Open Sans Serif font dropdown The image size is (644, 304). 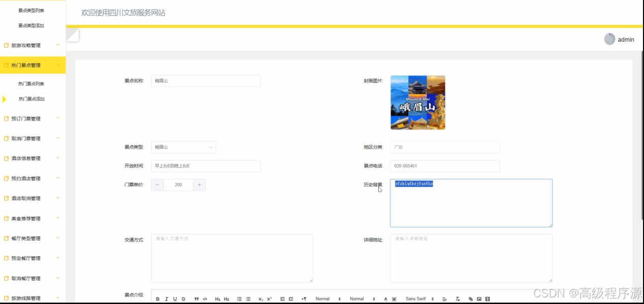pyautogui.click(x=420, y=299)
